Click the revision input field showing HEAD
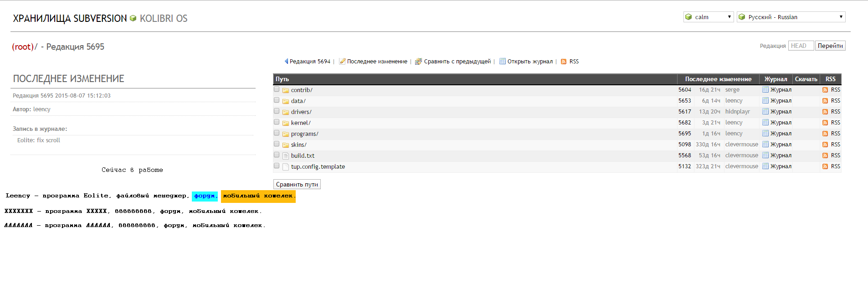Viewport: 868px width, 295px height. click(801, 46)
